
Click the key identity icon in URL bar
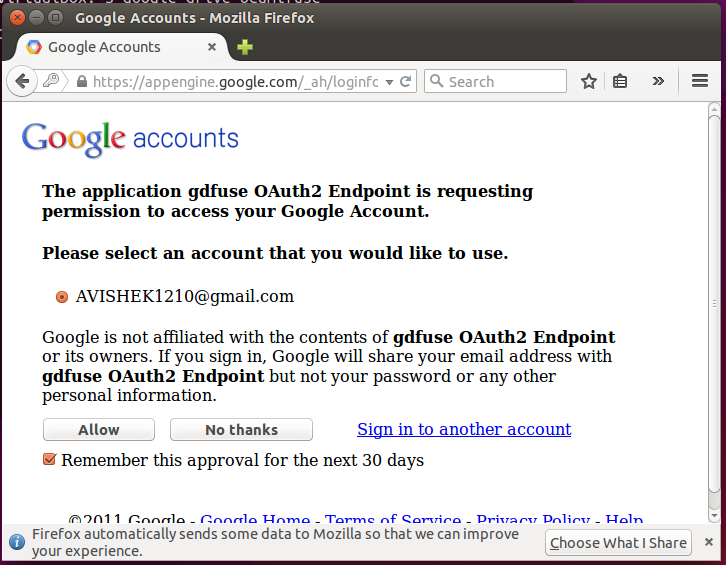(51, 82)
